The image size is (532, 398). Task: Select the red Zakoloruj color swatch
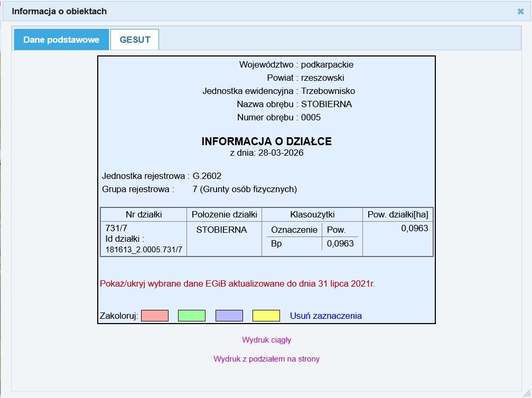pos(156,315)
